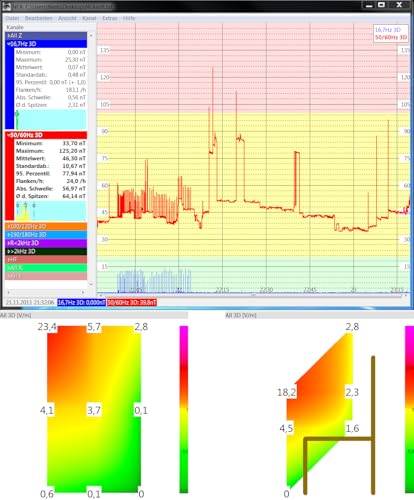This screenshot has height=500, width=414.
Task: Select 50/60Hz Mittelwert 46,30 nT row
Action: [51, 158]
